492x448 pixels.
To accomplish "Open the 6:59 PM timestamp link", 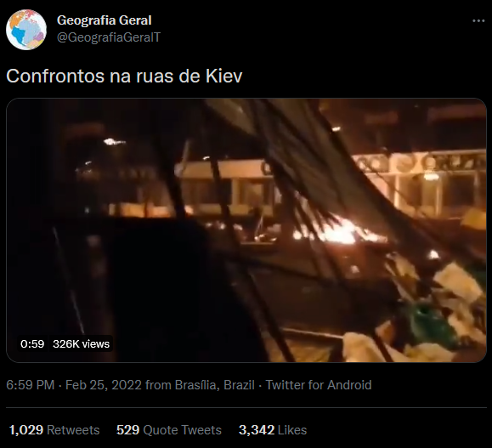I will point(31,385).
